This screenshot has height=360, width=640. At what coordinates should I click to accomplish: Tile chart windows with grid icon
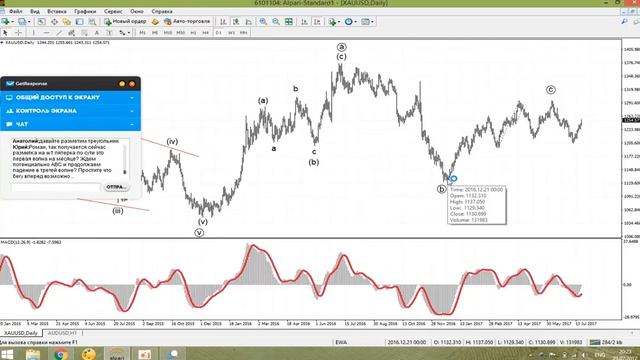click(289, 22)
